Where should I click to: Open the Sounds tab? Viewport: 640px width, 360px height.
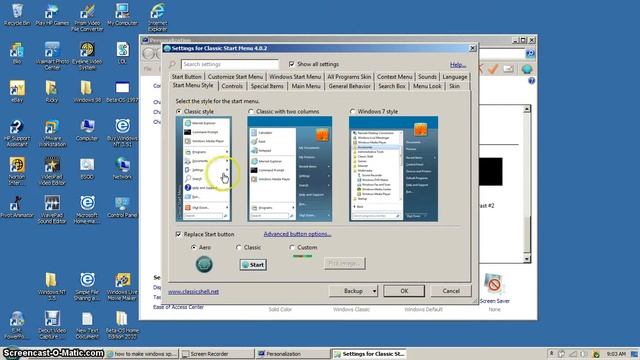click(427, 77)
